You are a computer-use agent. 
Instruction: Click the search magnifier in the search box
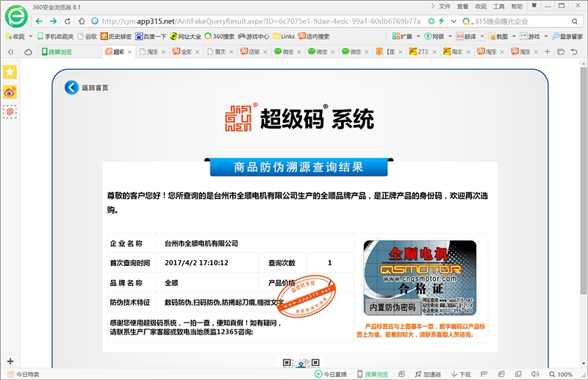[575, 21]
